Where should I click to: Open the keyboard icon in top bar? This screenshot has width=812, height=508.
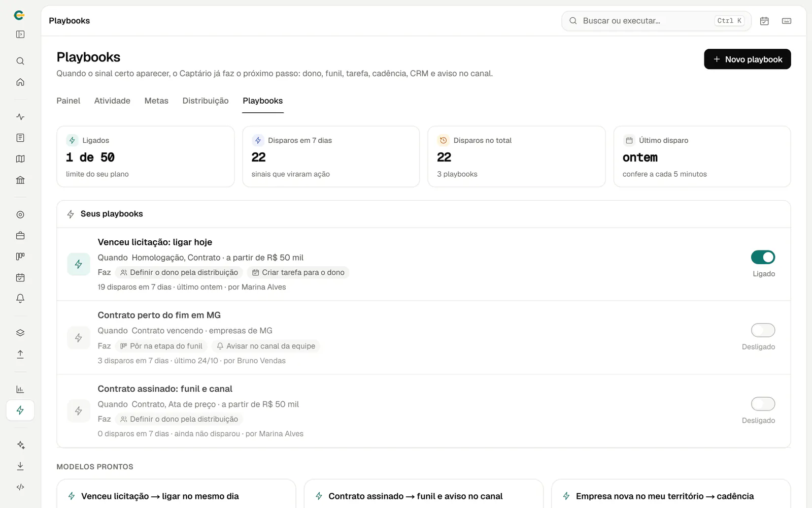click(x=787, y=21)
